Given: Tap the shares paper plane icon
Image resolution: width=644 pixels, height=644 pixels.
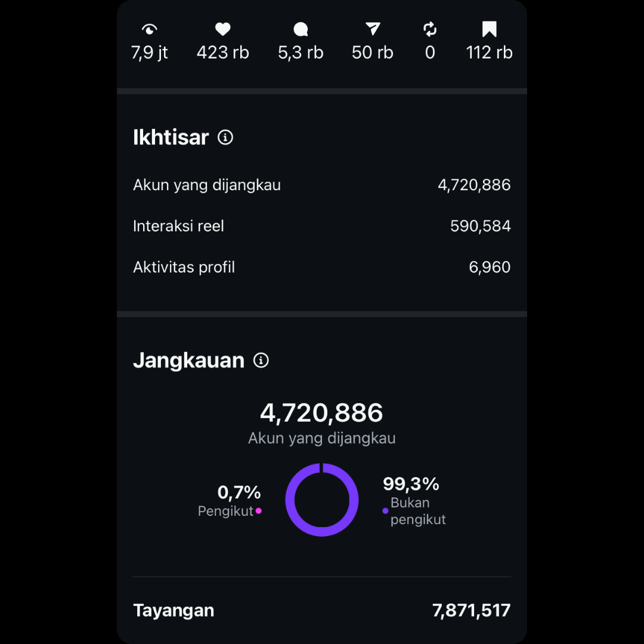Looking at the screenshot, I should click(373, 29).
